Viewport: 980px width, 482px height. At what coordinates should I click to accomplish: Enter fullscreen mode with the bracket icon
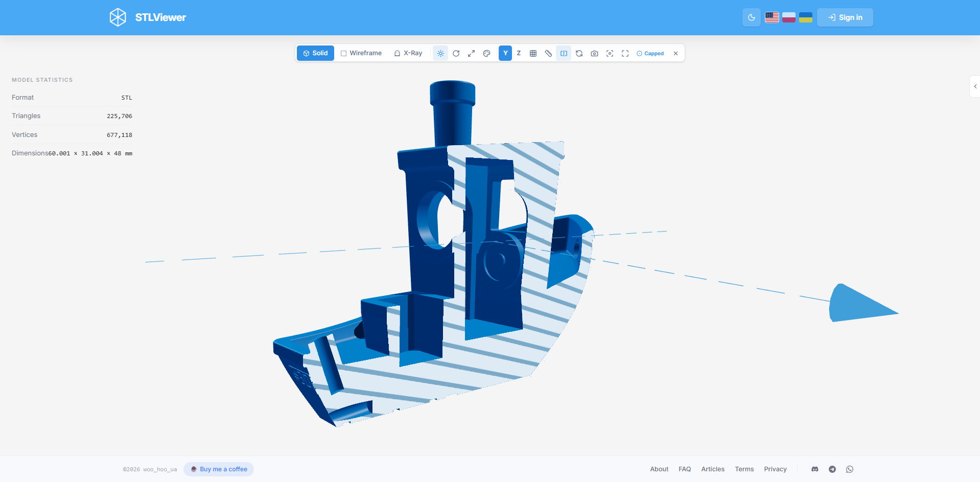(x=625, y=53)
